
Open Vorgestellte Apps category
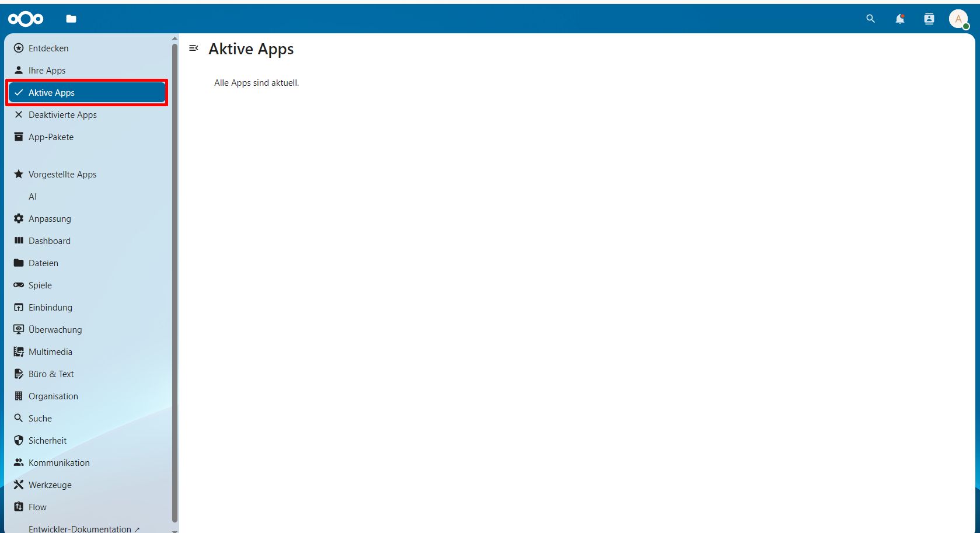88,175
